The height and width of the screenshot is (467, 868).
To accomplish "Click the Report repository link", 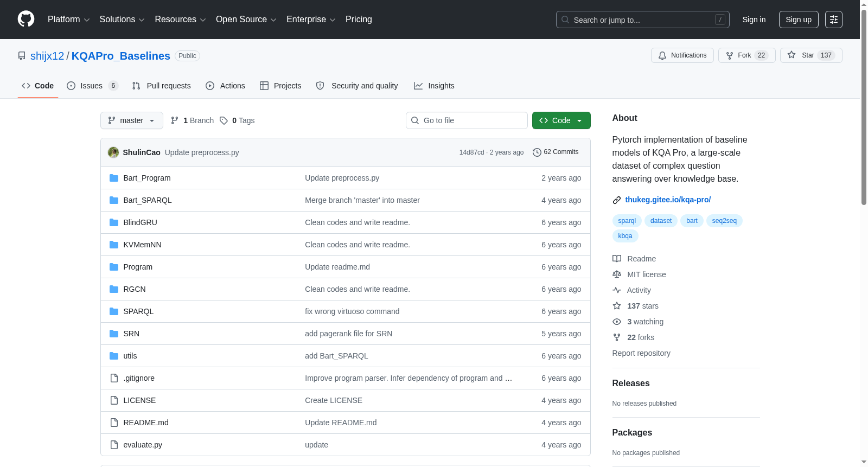I will click(641, 353).
